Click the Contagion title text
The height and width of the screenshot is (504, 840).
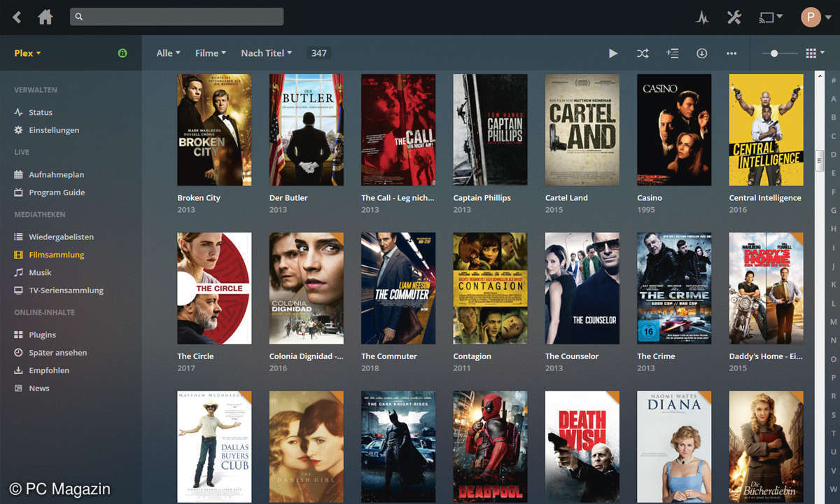coord(472,356)
